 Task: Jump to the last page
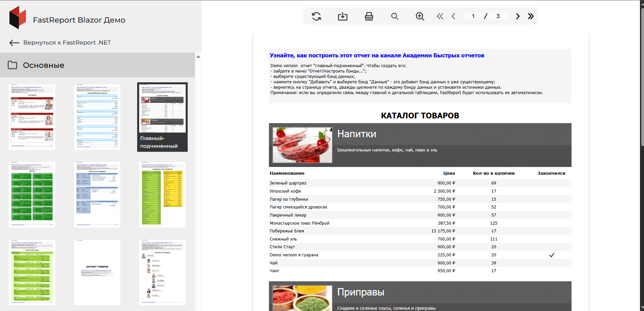pos(531,16)
